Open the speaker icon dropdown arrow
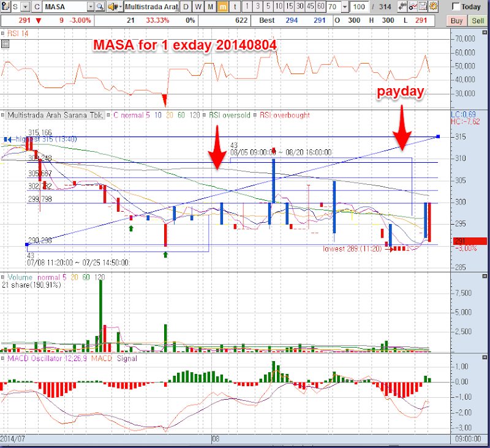The width and height of the screenshot is (490, 448). [x=120, y=7]
